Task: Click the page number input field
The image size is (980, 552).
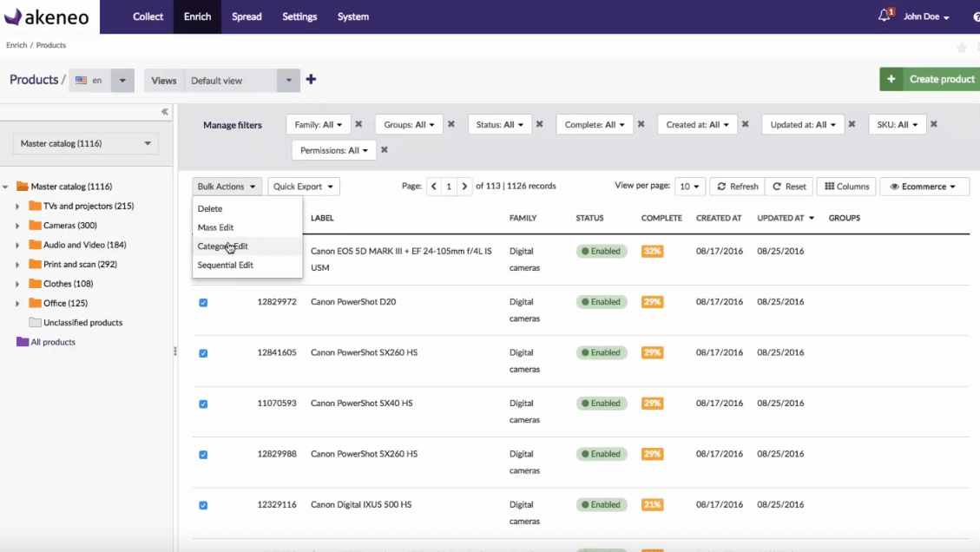Action: [449, 187]
